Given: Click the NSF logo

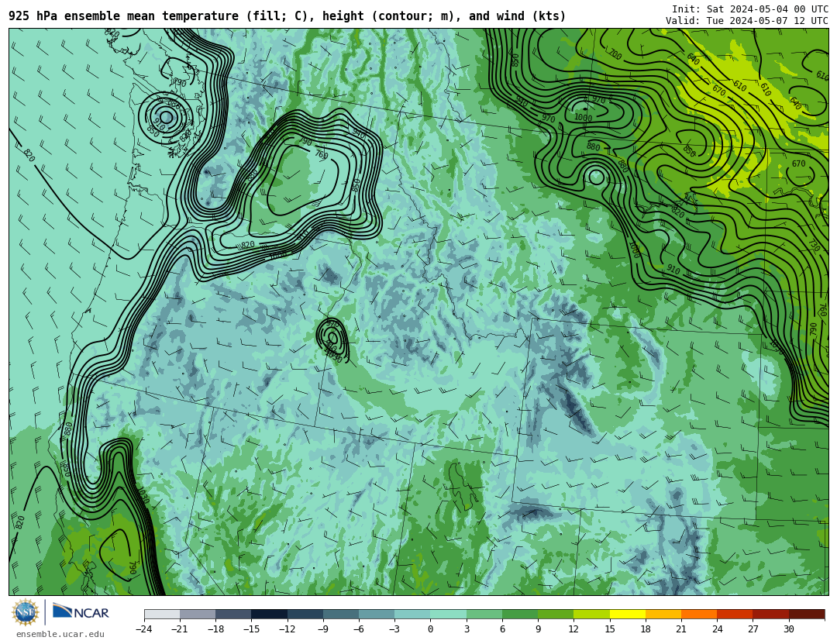Looking at the screenshot, I should pos(26,612).
